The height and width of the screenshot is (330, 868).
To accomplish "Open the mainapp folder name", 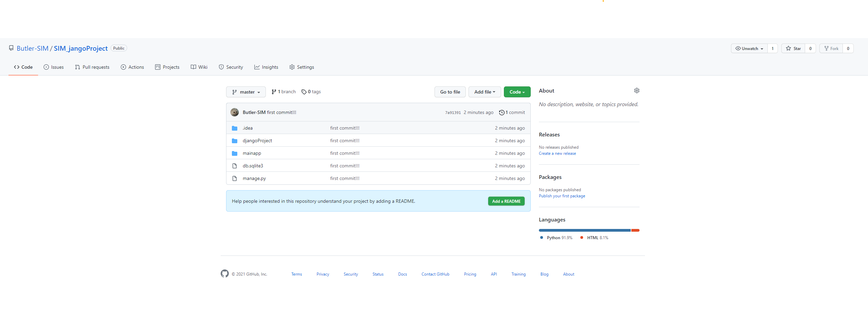I will pos(252,153).
